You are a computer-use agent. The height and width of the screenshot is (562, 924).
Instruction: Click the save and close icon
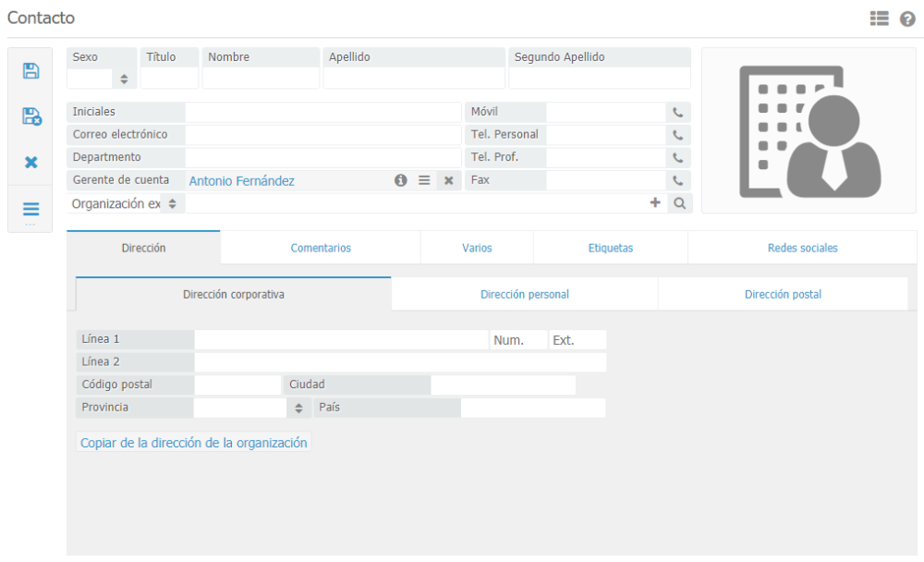(x=30, y=116)
